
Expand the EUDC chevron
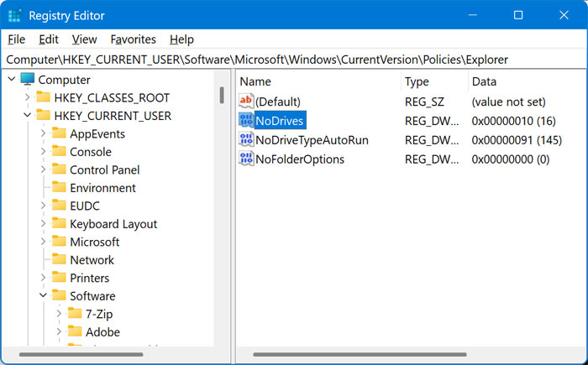43,206
